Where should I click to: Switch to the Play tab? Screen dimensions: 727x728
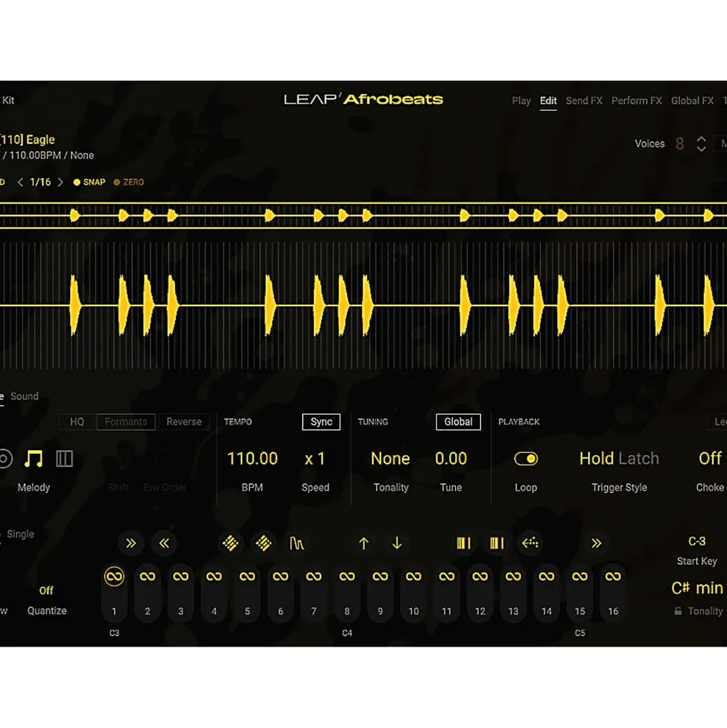pos(522,101)
